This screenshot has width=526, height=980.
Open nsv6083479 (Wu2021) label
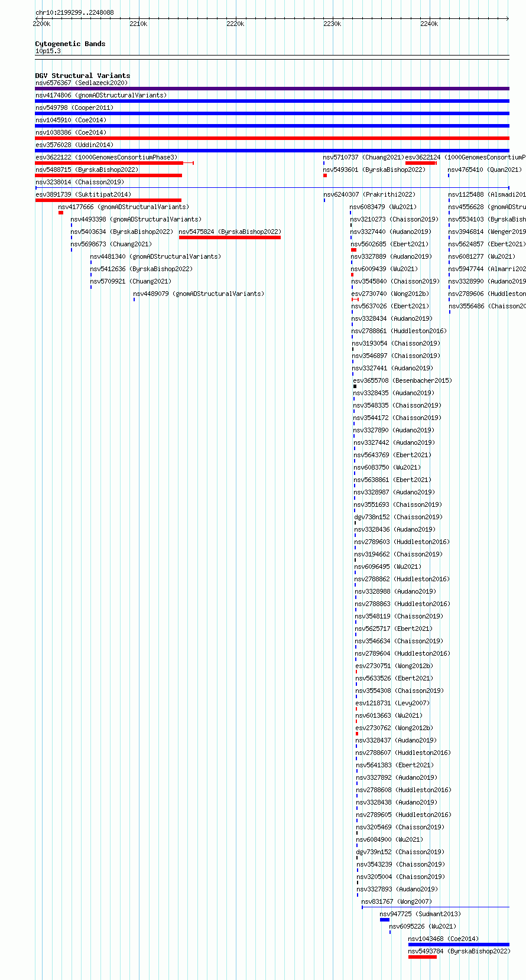click(x=383, y=207)
